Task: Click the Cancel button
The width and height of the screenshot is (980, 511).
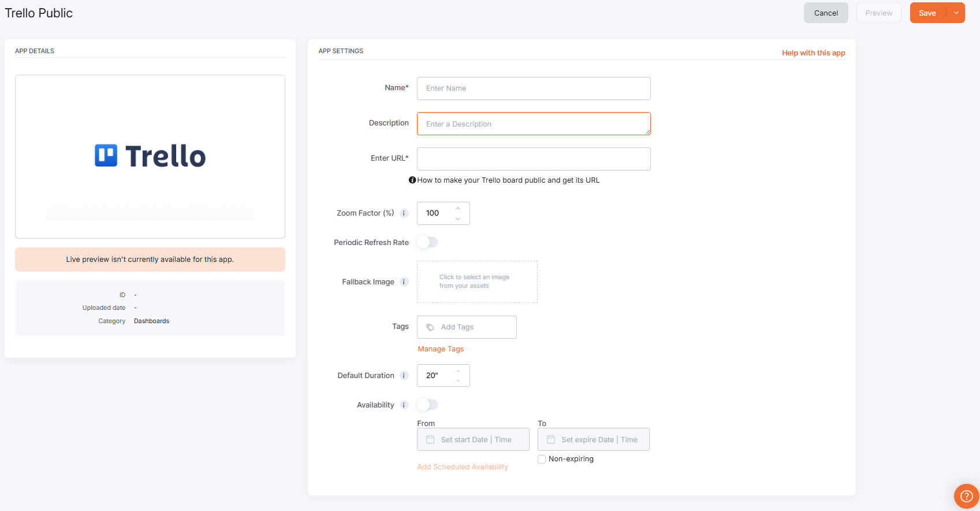Action: pyautogui.click(x=826, y=13)
